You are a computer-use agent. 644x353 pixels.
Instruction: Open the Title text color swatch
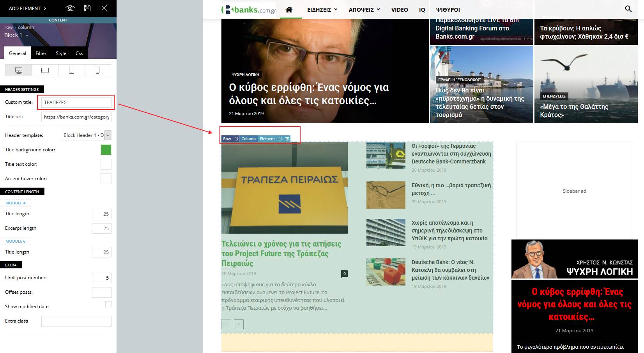point(106,164)
